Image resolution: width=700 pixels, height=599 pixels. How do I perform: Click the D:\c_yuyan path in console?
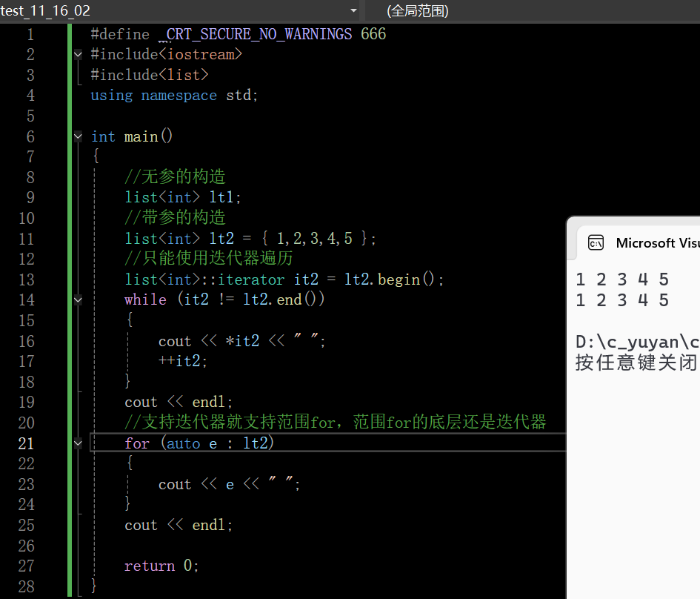[638, 342]
